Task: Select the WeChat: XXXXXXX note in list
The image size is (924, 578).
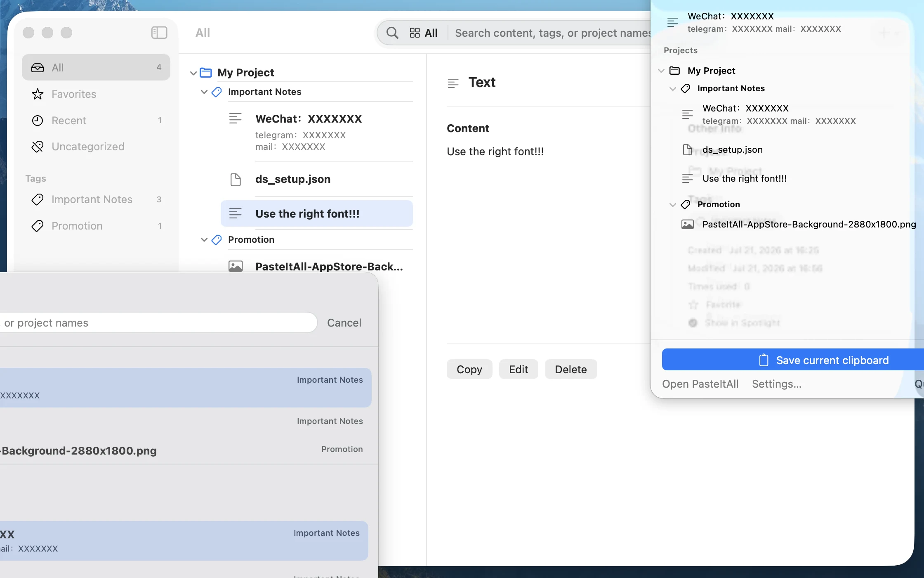Action: pyautogui.click(x=317, y=132)
